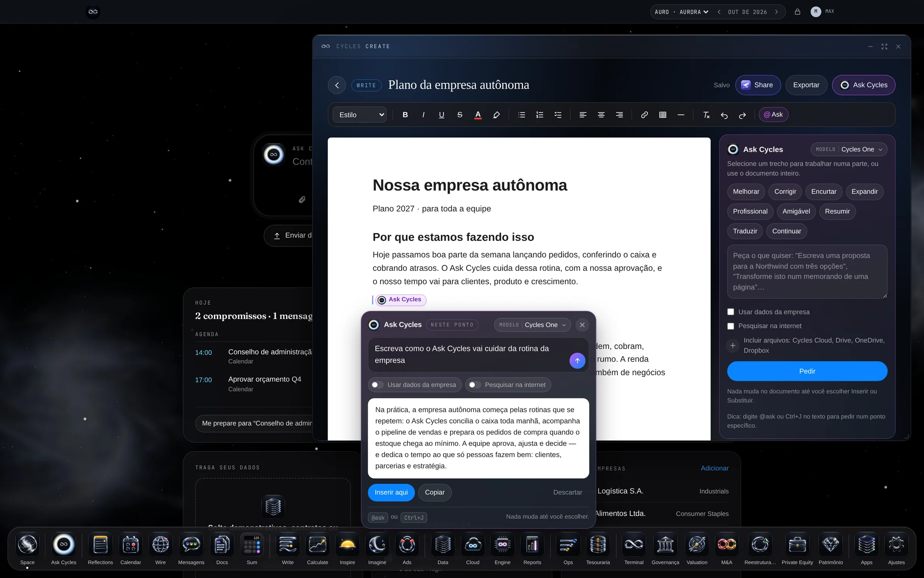Viewport: 924px width, 578px height.
Task: Apply underline formatting
Action: [441, 115]
